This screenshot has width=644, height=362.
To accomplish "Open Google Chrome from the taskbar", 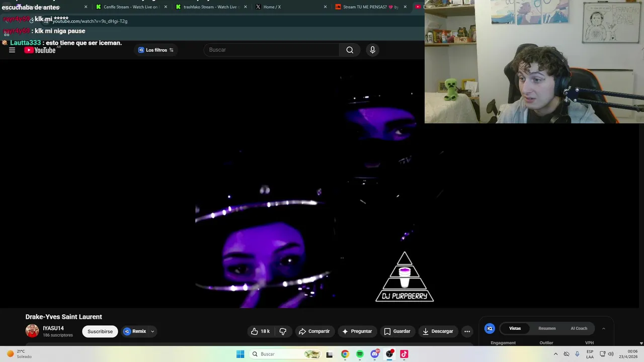I will tap(345, 354).
